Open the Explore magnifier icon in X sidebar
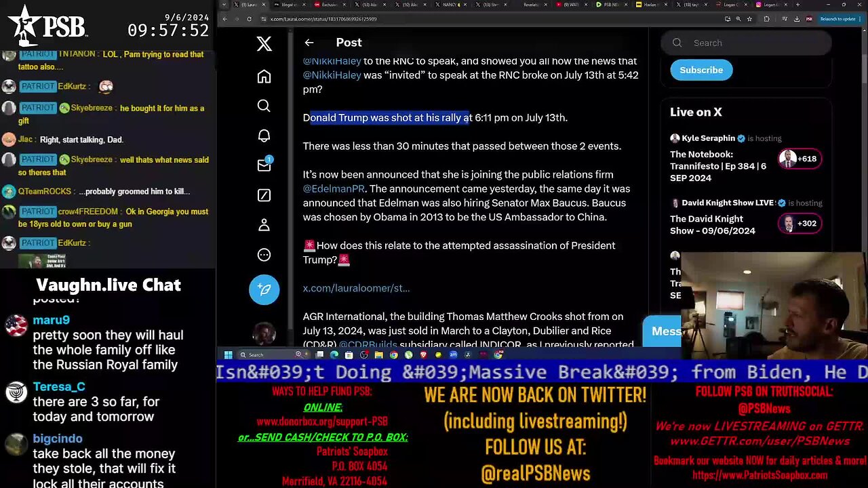868x488 pixels. (x=264, y=106)
